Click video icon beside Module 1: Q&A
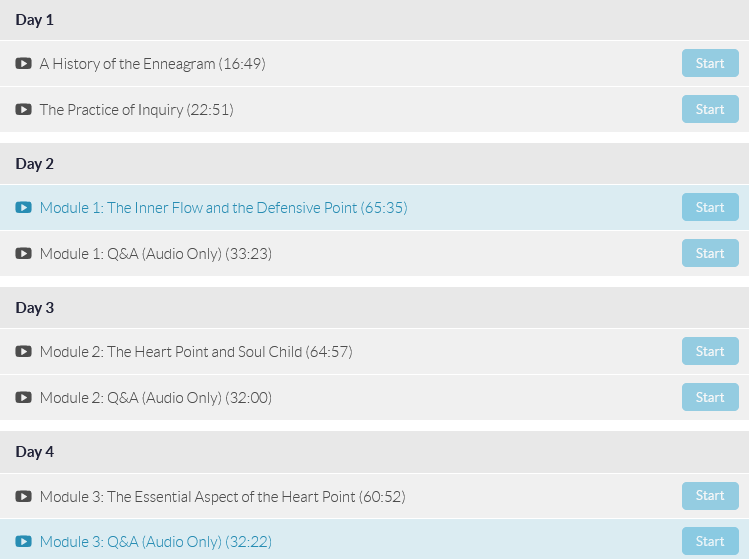 (x=23, y=253)
